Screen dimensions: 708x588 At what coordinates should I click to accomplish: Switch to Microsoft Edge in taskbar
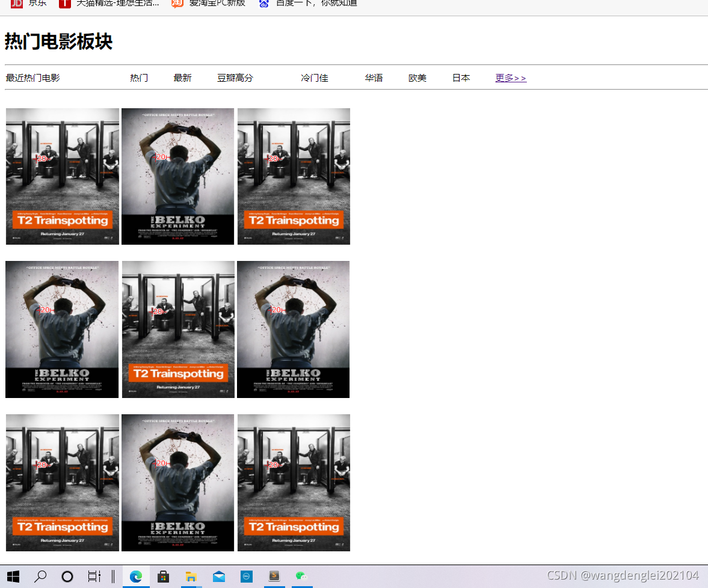[x=136, y=576]
